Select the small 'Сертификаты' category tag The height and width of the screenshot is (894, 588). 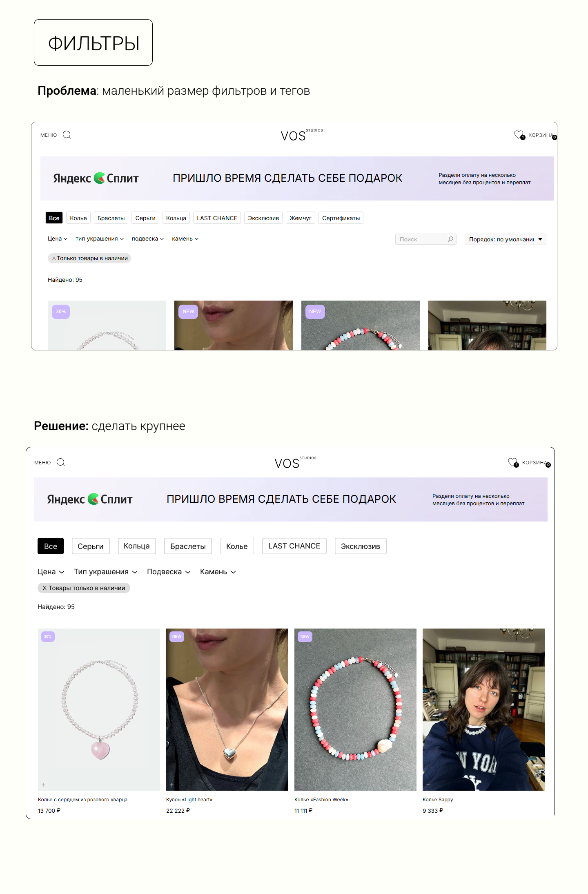point(341,218)
